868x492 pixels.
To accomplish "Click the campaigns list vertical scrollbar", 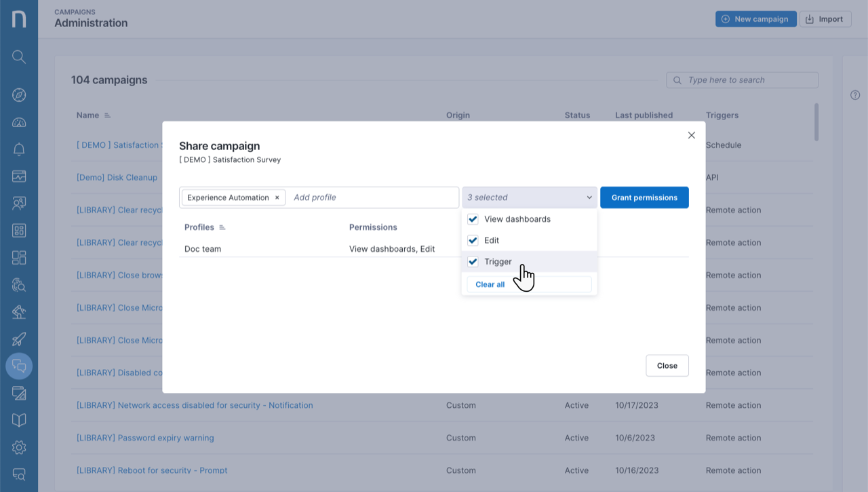I will click(816, 122).
